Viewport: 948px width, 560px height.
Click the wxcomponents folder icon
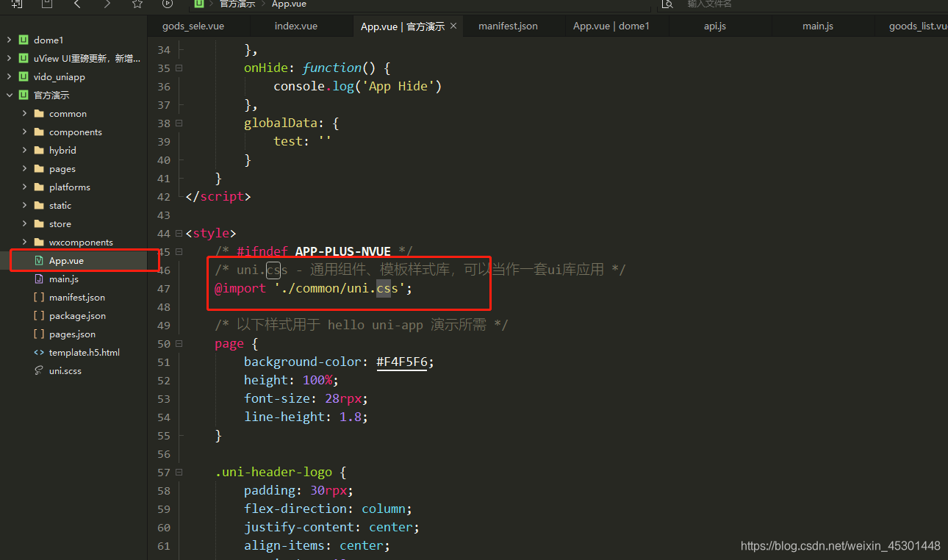pos(39,242)
